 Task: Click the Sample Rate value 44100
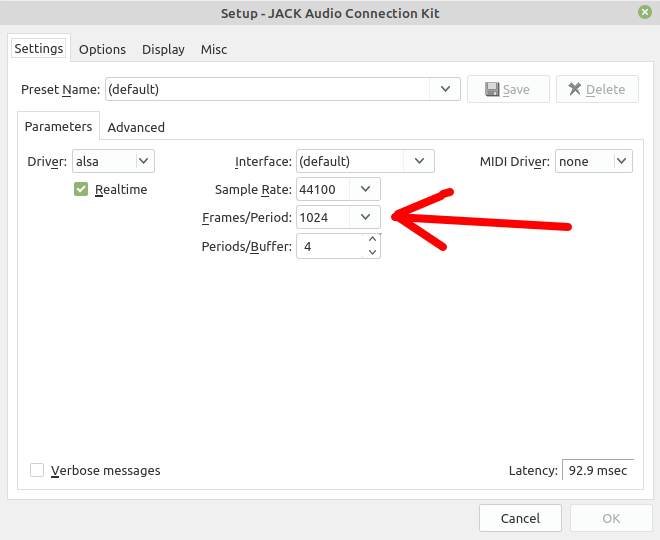tap(323, 189)
